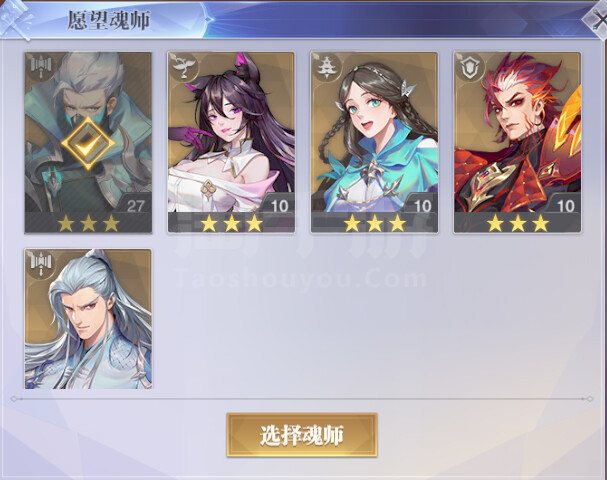Click the tower class icon on braided girl card
The image size is (607, 480).
(326, 67)
